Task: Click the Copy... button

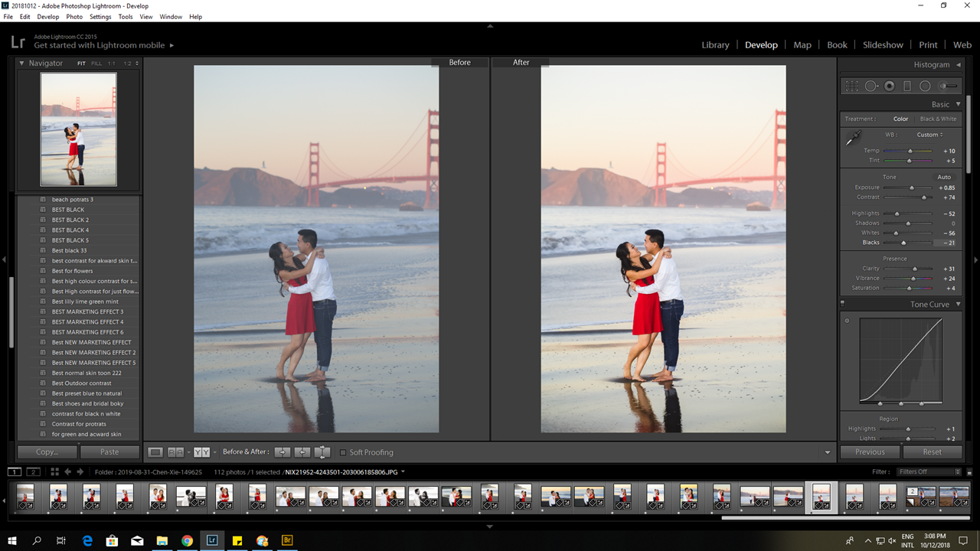Action: (x=47, y=452)
